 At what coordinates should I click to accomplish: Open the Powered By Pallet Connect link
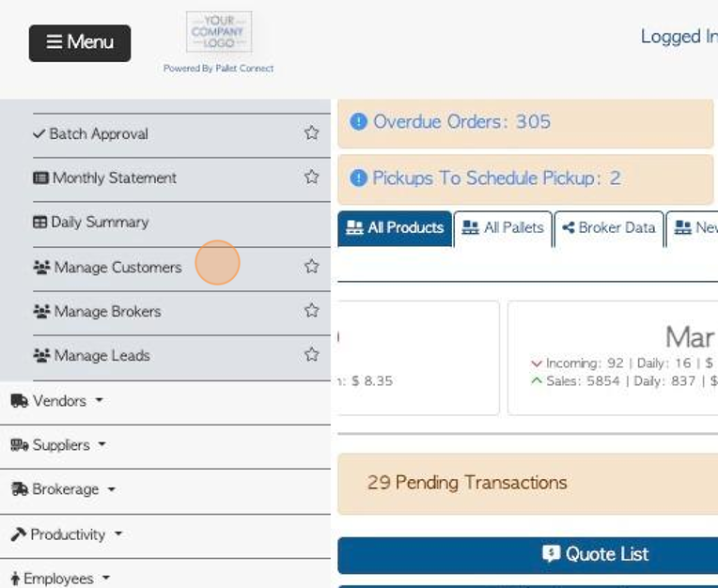click(218, 69)
